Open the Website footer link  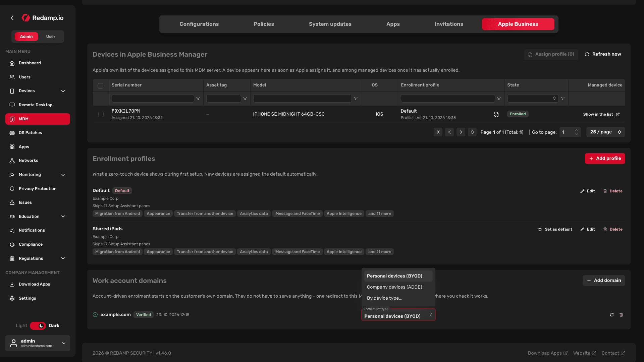pos(585,353)
